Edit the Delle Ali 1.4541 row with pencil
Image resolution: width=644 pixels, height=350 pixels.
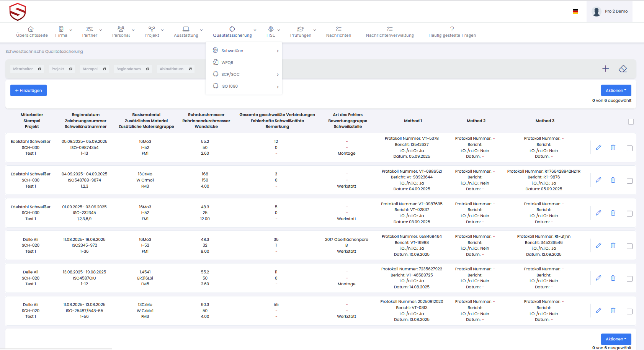pyautogui.click(x=598, y=278)
